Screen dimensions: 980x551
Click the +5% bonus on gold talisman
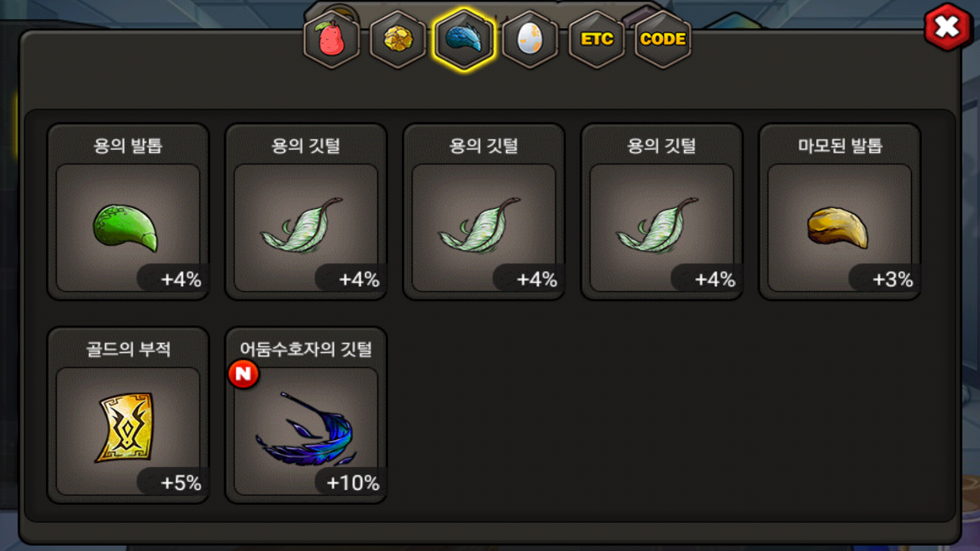(x=181, y=483)
